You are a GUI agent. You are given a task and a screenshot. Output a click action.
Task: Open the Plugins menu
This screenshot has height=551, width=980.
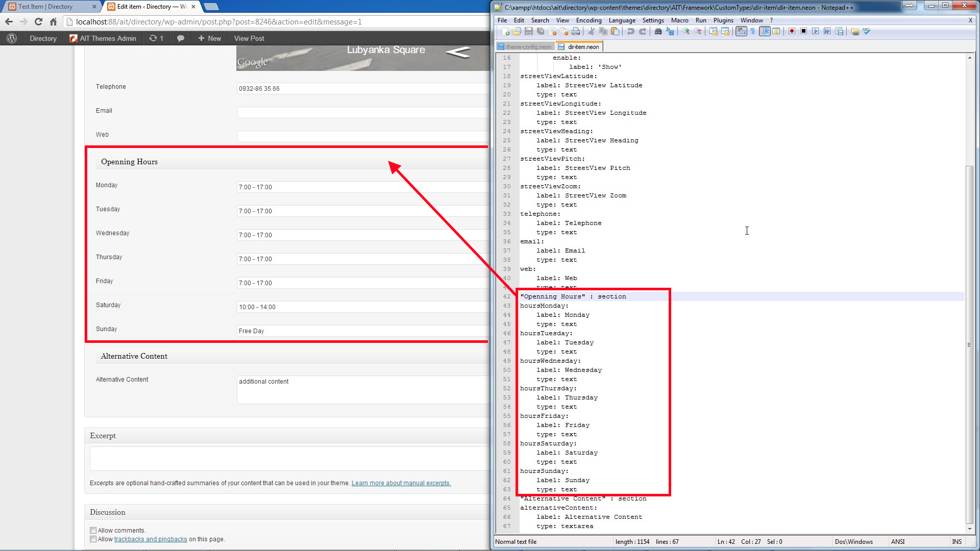pyautogui.click(x=723, y=20)
